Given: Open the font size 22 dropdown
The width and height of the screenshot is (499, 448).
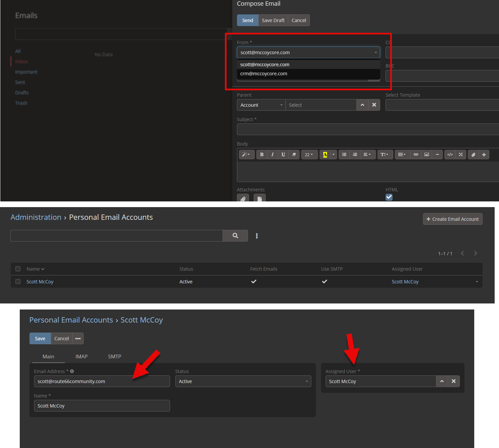Looking at the screenshot, I should [x=309, y=155].
